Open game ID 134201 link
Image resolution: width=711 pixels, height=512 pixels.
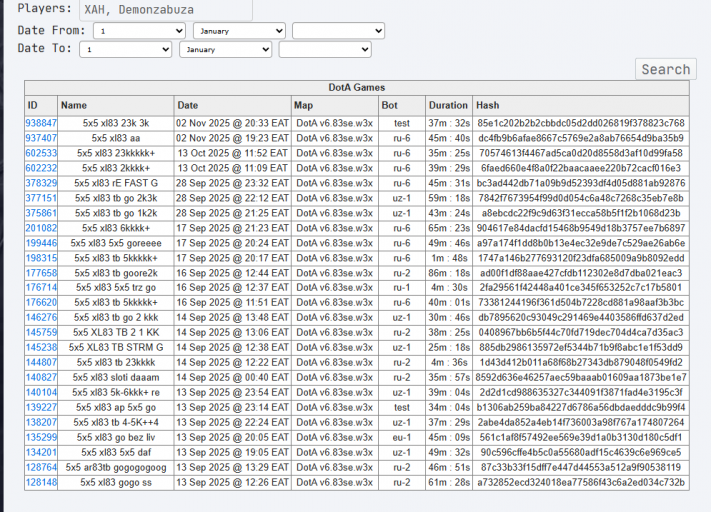coord(41,452)
